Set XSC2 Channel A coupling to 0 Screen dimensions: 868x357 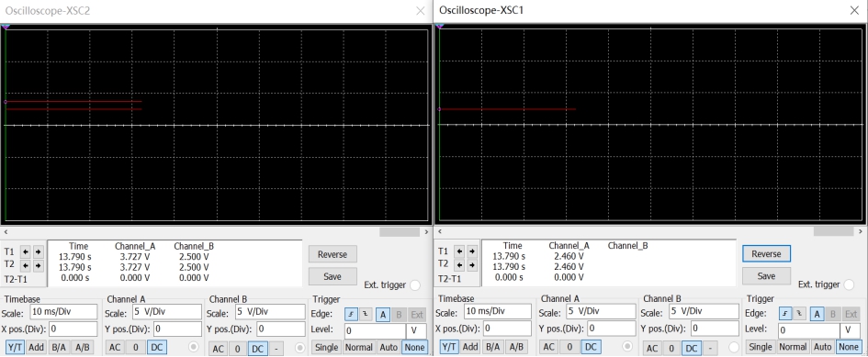(x=136, y=347)
